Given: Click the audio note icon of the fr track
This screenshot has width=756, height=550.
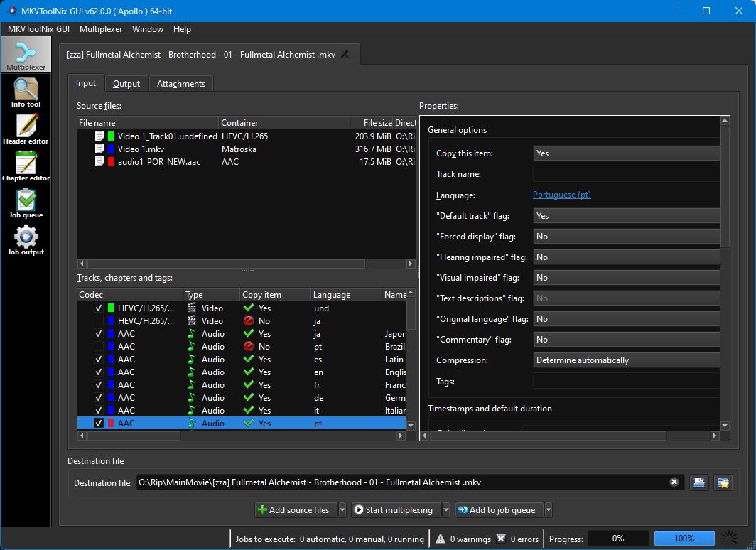Looking at the screenshot, I should [192, 384].
